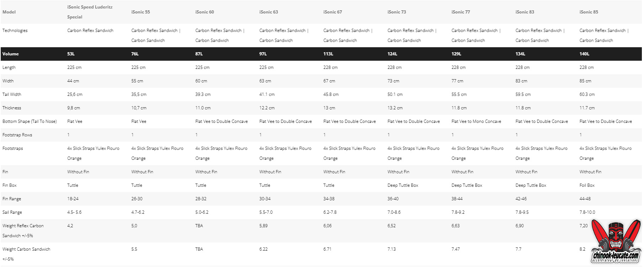This screenshot has height=267, width=644.
Task: Select the 18-24 fin range value
Action: tap(73, 199)
